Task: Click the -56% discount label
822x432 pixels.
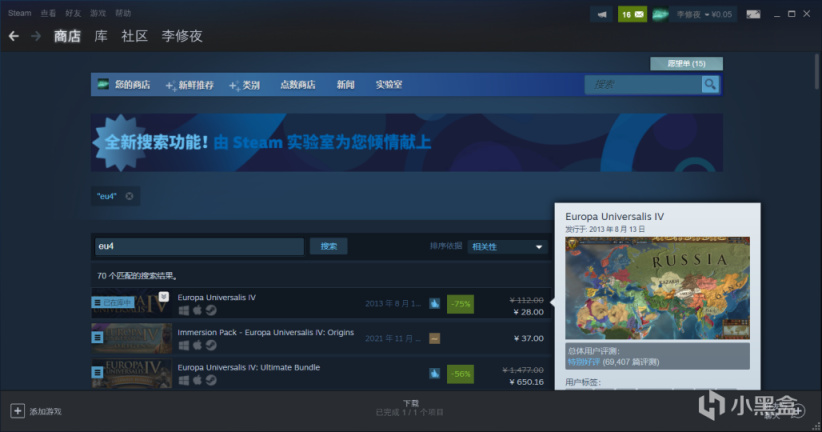Action: (x=460, y=374)
